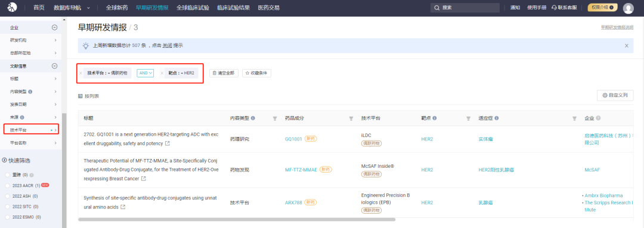
Task: Click the HER2阳性乳腺癌 indication link
Action: 496,170
